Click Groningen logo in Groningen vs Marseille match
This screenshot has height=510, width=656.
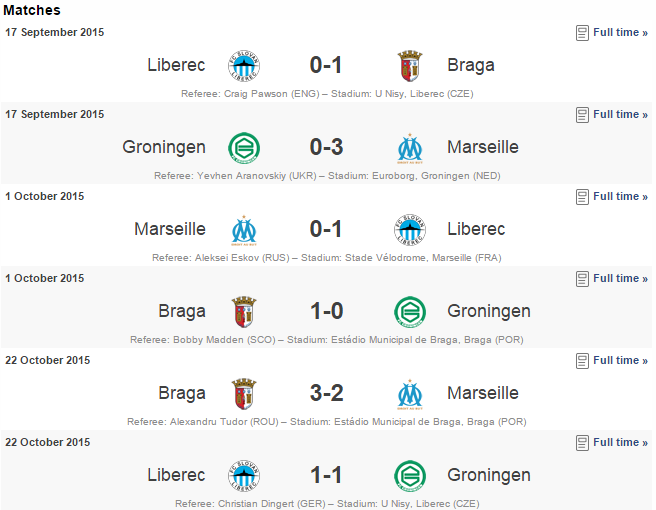(x=244, y=148)
